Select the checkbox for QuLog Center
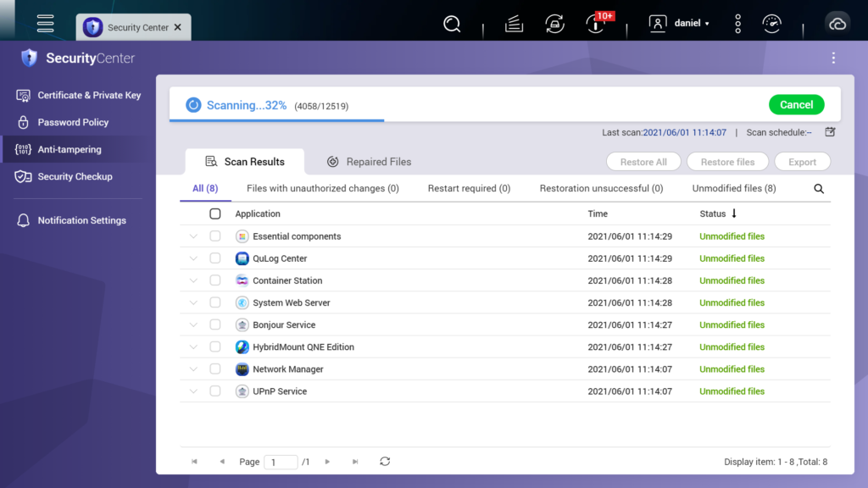Screen dimensions: 868x488 coord(215,258)
